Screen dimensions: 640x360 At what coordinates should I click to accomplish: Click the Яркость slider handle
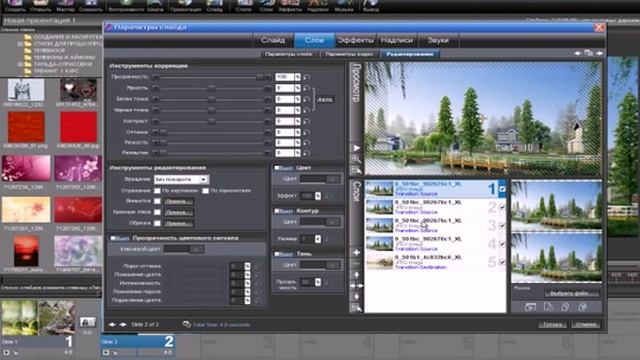click(211, 88)
